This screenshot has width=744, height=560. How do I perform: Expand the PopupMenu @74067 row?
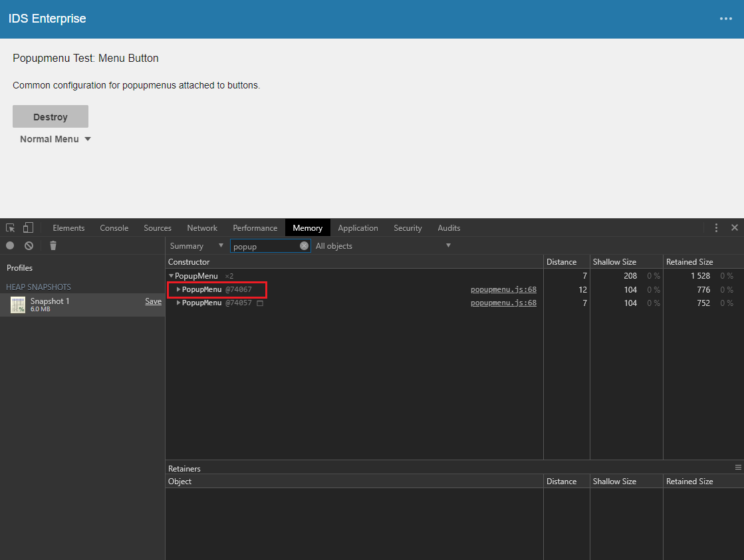coord(178,289)
